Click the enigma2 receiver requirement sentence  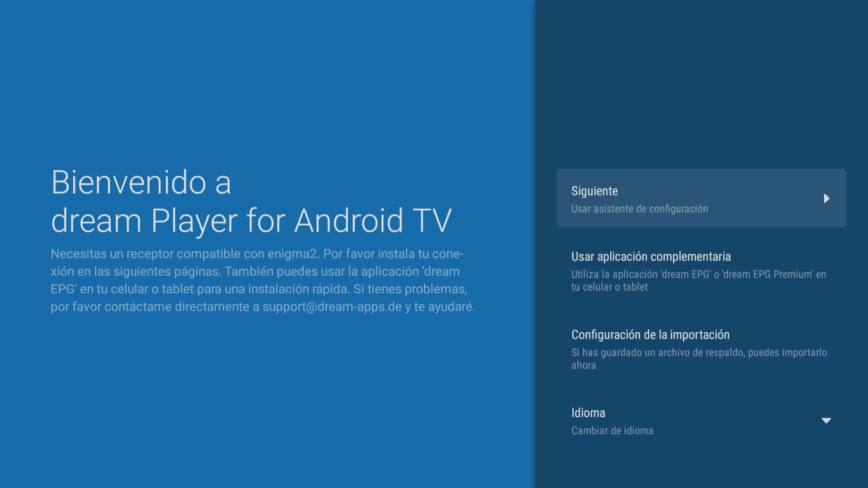(185, 254)
